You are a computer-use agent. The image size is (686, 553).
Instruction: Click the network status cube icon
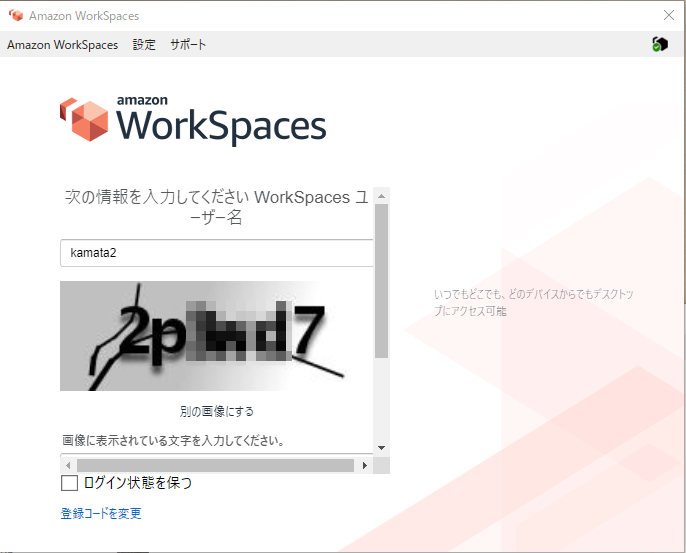click(x=660, y=44)
